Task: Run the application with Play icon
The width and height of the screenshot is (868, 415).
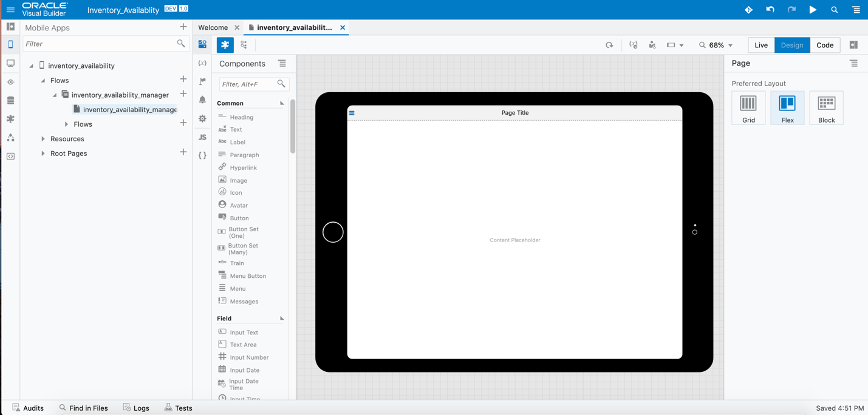Action: pyautogui.click(x=813, y=10)
